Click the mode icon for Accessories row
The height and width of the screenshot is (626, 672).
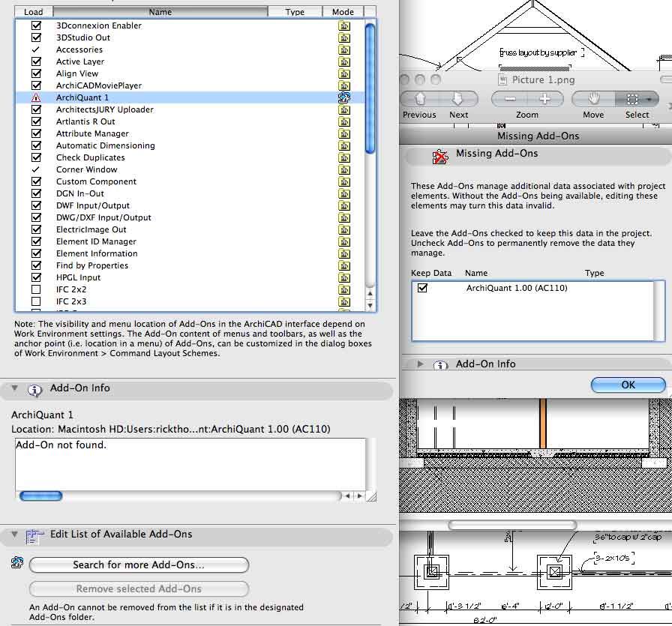pyautogui.click(x=343, y=49)
